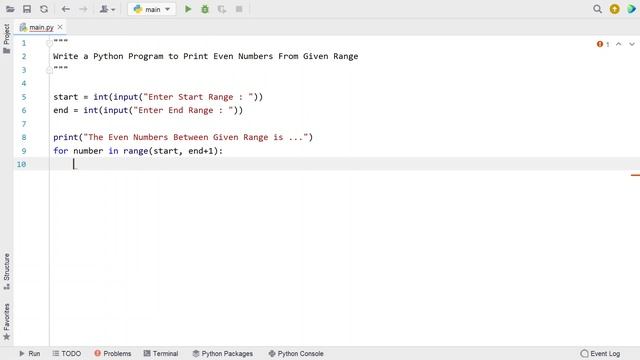The width and height of the screenshot is (640, 360).
Task: Open the Python Console tool window
Action: tap(296, 353)
